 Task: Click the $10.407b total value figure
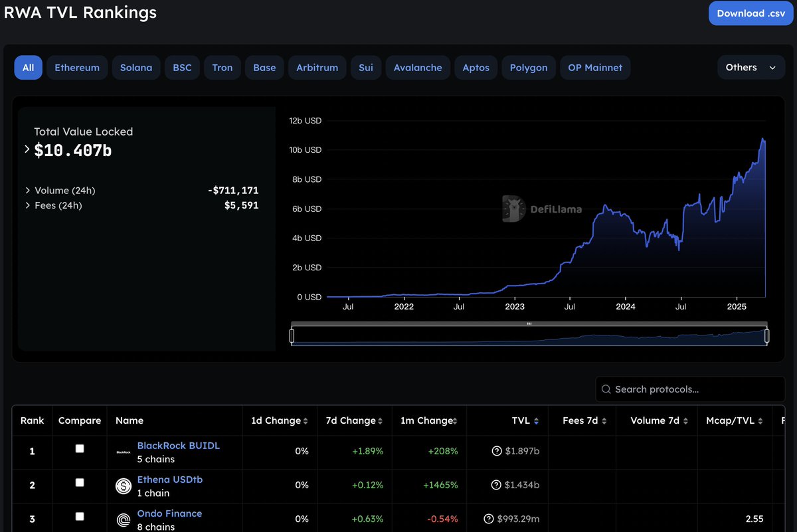click(73, 151)
